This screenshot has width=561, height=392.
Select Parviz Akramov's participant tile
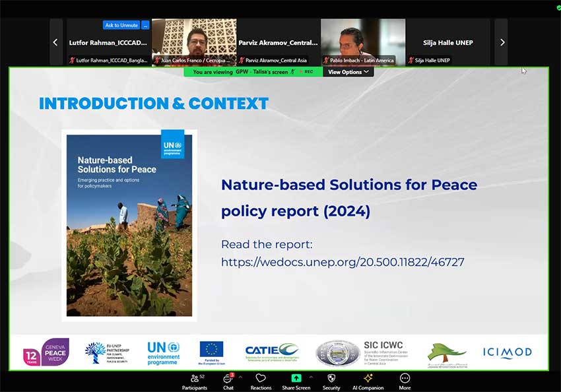point(279,42)
